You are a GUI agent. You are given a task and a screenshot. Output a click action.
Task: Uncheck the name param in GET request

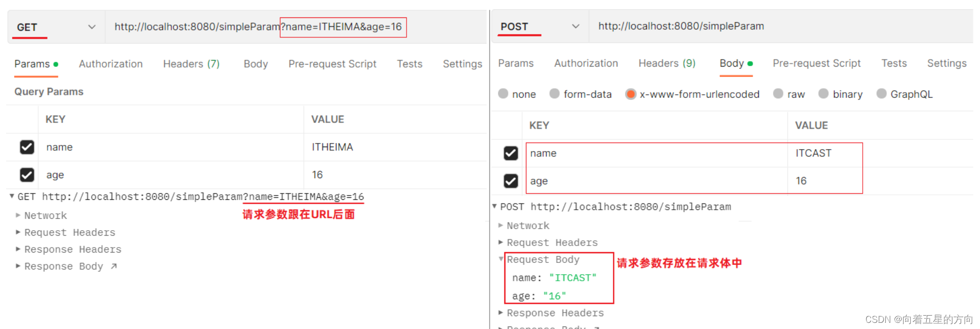tap(27, 147)
